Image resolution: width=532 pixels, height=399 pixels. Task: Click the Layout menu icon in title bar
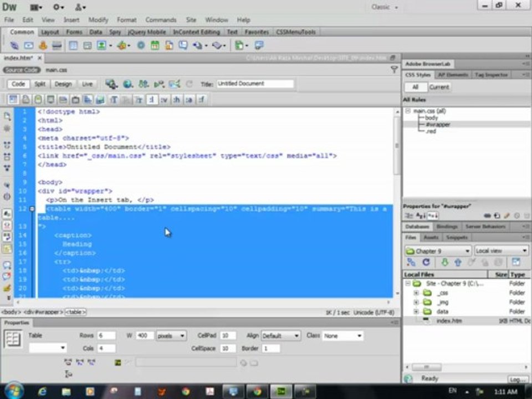click(36, 7)
